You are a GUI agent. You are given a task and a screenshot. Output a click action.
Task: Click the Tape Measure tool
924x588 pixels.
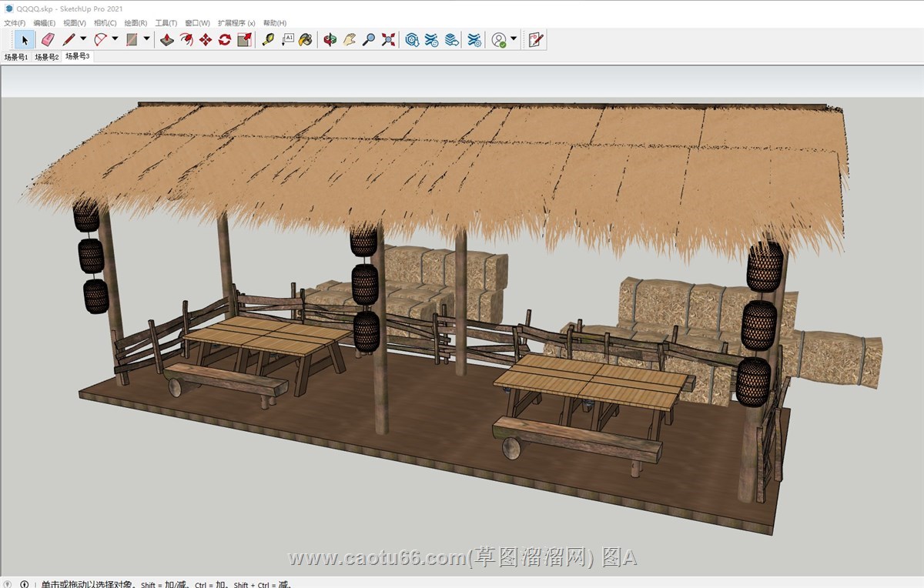[268, 40]
